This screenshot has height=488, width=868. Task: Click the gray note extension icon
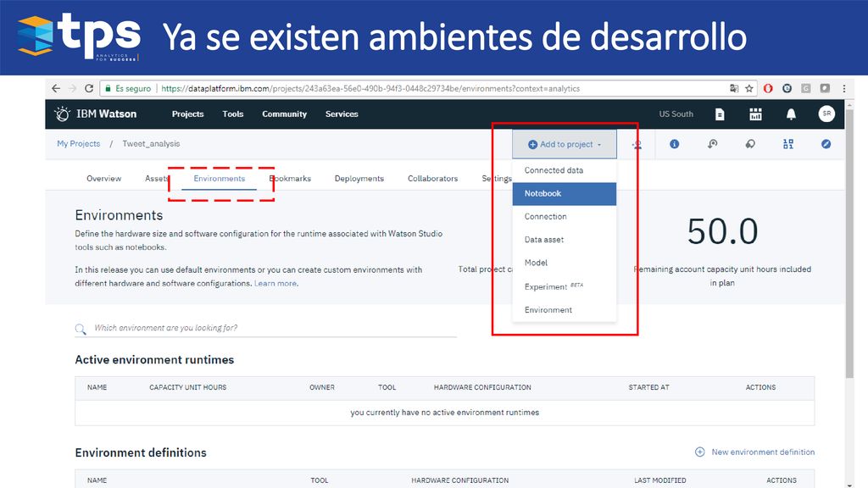point(825,88)
